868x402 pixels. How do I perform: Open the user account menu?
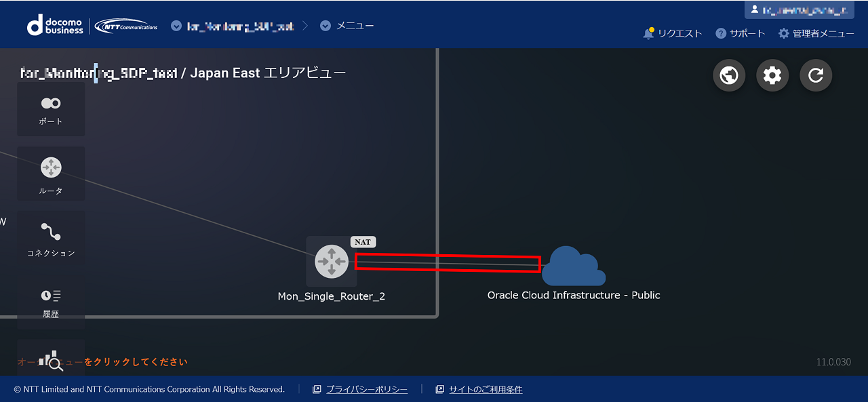click(799, 9)
